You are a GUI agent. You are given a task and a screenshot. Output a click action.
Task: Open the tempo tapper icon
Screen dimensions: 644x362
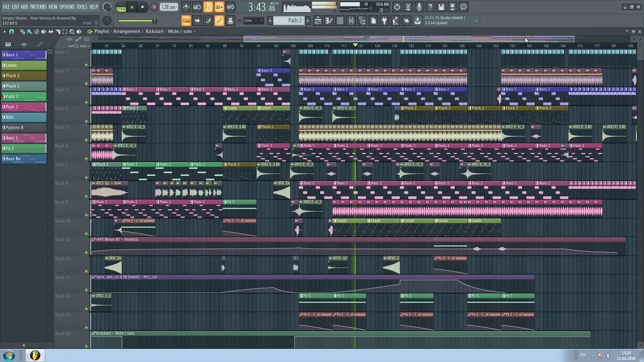(395, 21)
